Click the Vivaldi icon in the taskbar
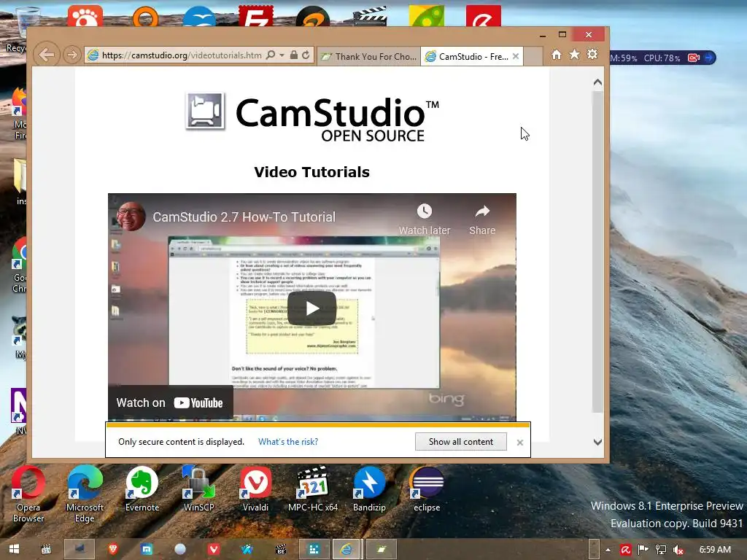This screenshot has height=560, width=747. tap(214, 550)
